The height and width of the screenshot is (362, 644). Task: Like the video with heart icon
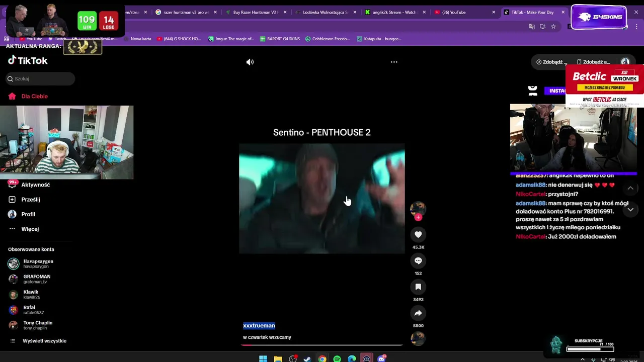[418, 234]
